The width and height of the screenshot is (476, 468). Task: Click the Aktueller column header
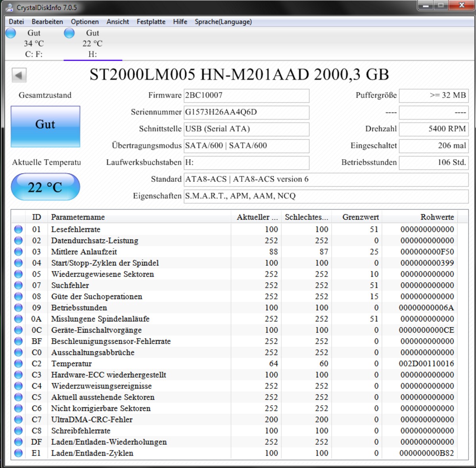click(256, 217)
